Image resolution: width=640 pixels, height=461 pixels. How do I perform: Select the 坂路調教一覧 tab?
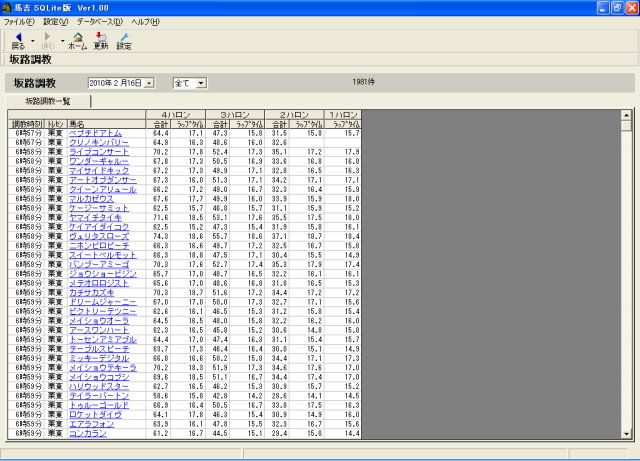click(48, 101)
